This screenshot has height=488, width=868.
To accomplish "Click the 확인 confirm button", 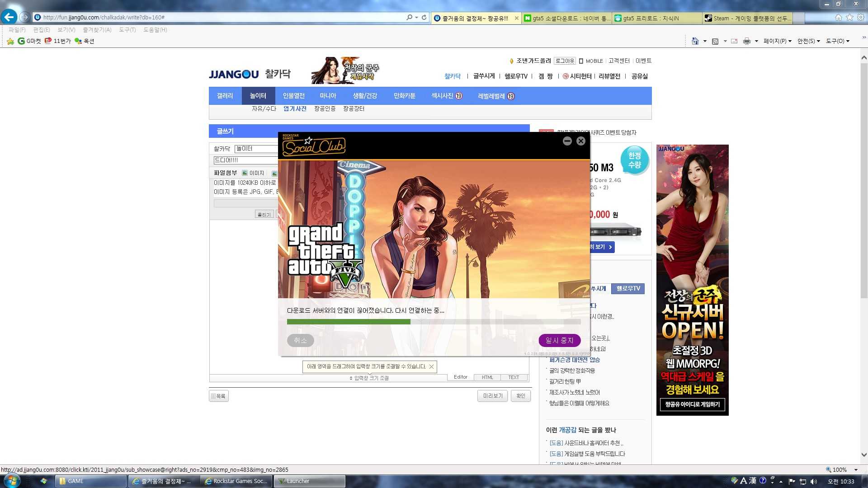I will [521, 396].
